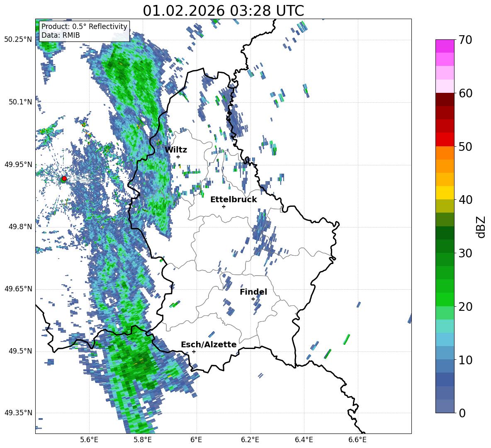This screenshot has height=448, width=491.
Task: Click the dBZ colorbar axis label
Action: coord(481,227)
